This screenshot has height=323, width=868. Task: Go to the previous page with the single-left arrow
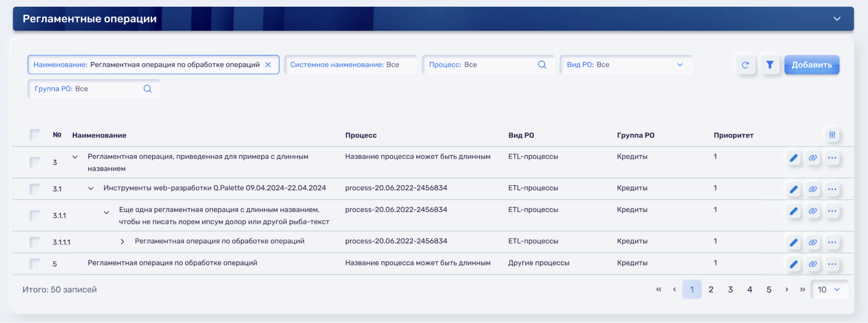(x=674, y=289)
